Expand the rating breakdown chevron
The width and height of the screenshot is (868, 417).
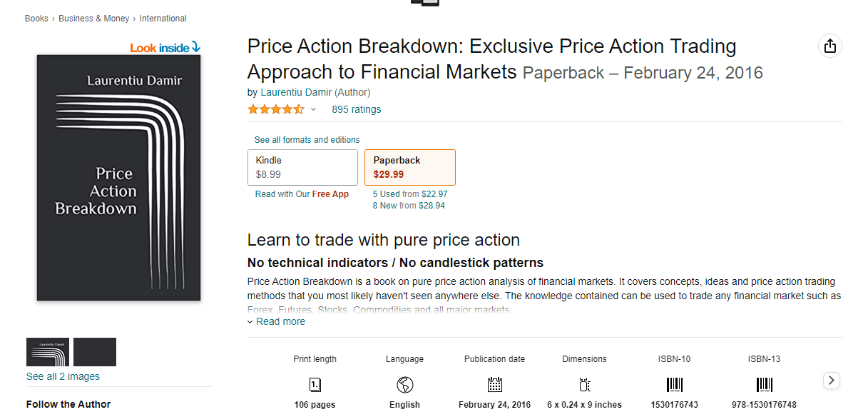coord(313,110)
